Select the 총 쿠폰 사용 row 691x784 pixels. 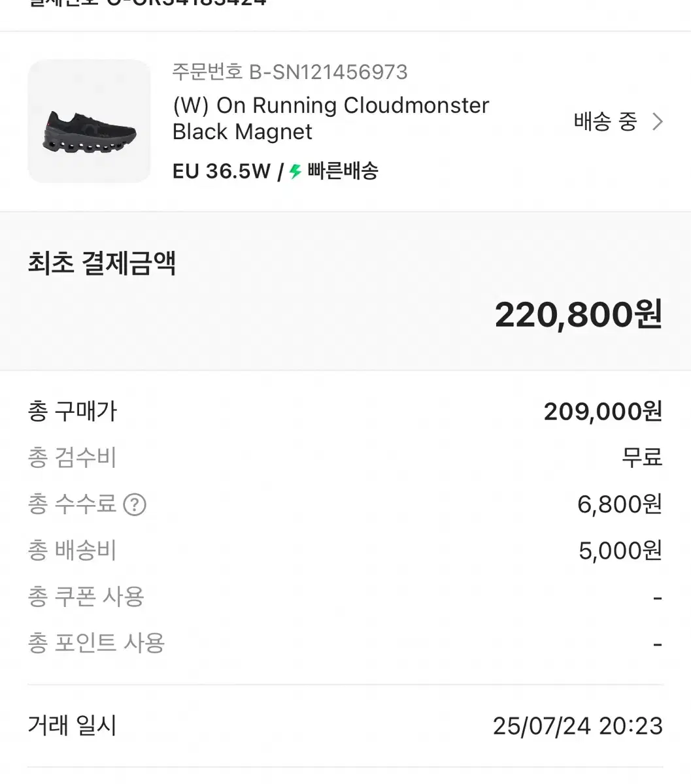(345, 597)
